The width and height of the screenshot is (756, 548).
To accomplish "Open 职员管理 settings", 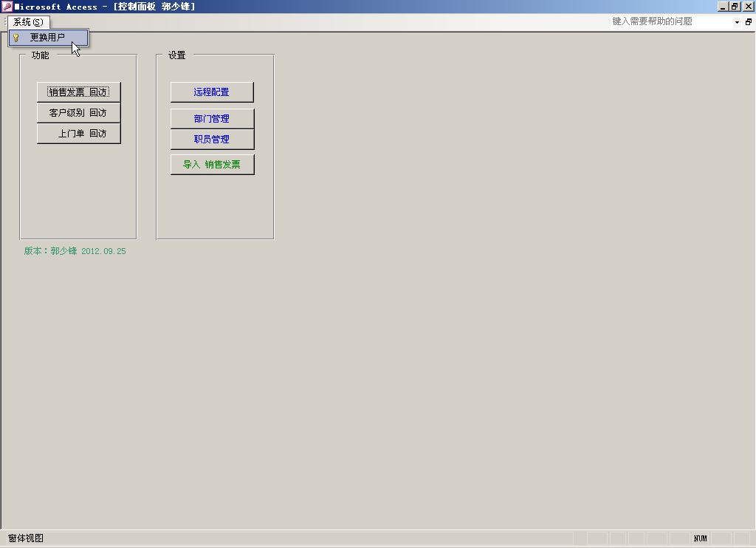I will point(212,139).
